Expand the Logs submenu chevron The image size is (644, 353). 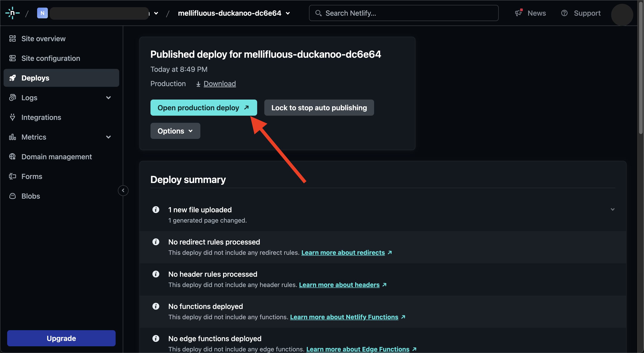tap(108, 98)
